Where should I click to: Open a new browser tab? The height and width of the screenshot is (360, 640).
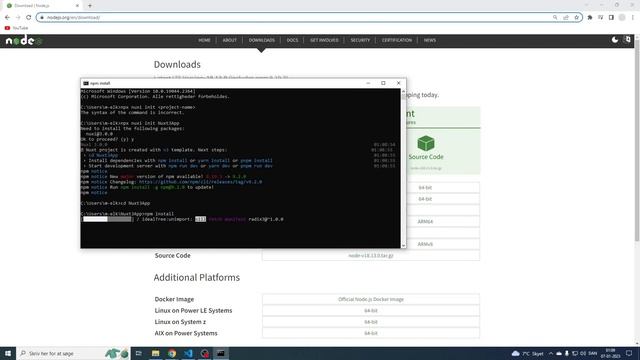tap(90, 6)
